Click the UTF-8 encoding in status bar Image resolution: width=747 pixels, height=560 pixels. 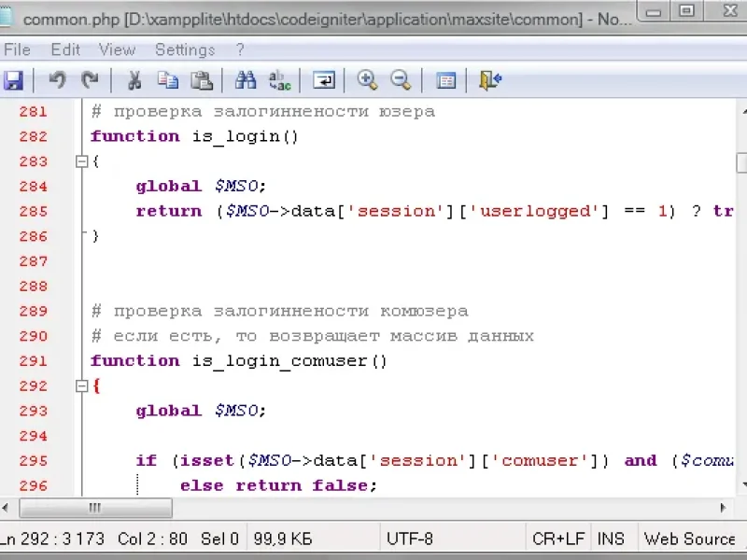[409, 539]
